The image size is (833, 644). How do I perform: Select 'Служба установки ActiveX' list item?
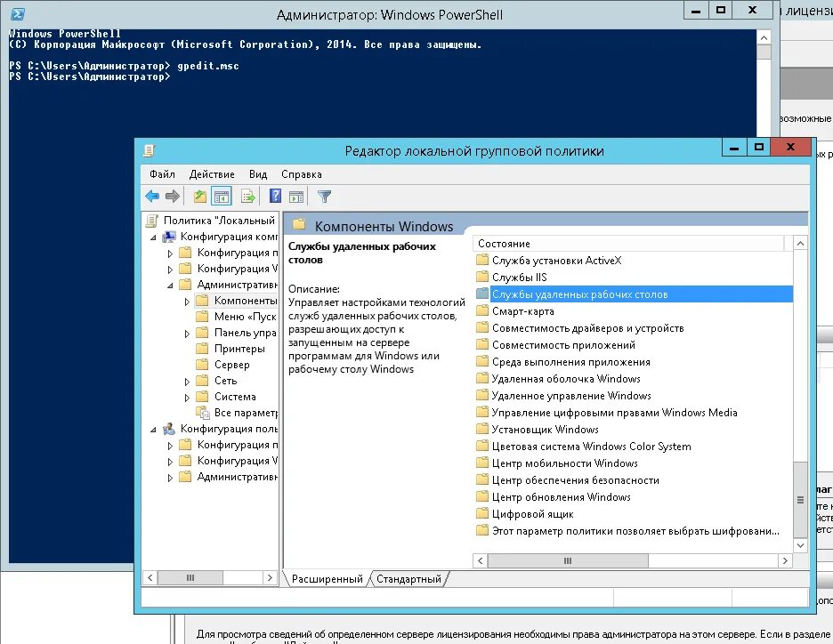pos(556,260)
